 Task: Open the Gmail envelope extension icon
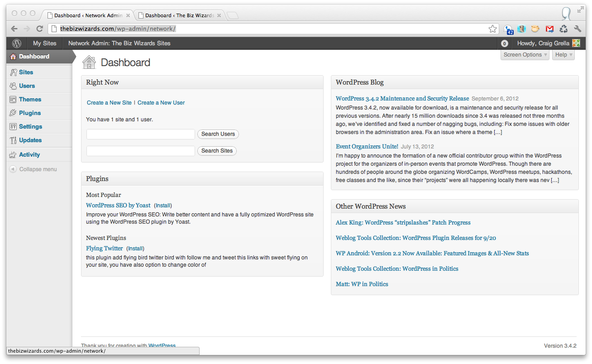coord(549,29)
